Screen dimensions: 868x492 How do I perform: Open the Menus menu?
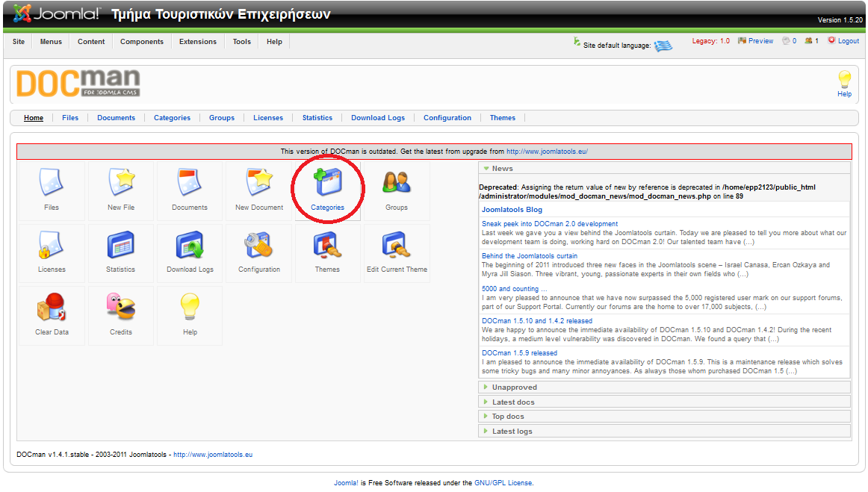[x=51, y=42]
